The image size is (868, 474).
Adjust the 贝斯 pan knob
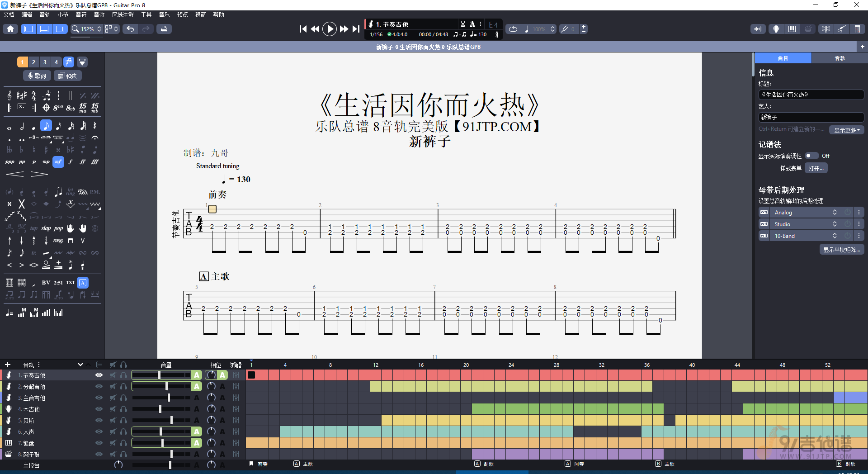click(x=211, y=420)
